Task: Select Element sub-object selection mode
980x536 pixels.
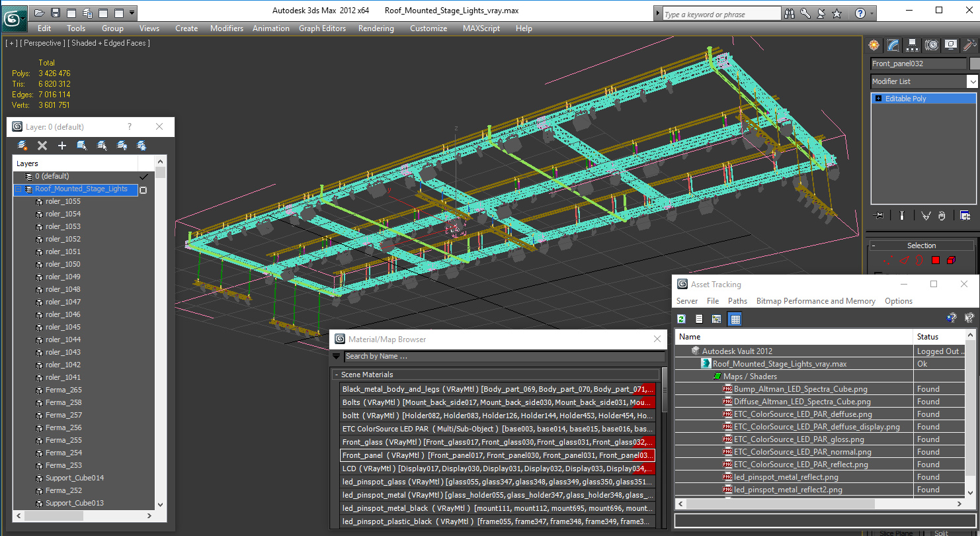Action: 951,260
